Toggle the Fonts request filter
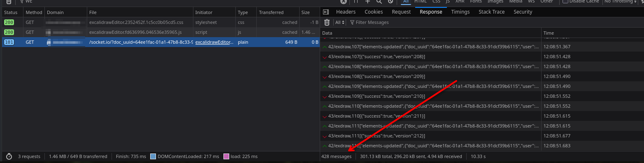Viewport: 644px width, 163px height. click(x=476, y=2)
